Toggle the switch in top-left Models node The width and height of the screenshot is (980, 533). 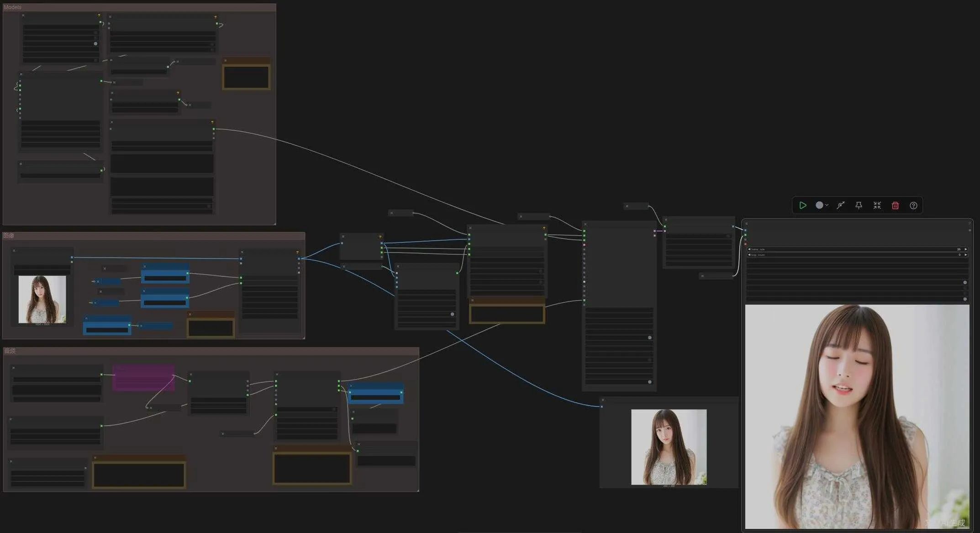point(95,44)
